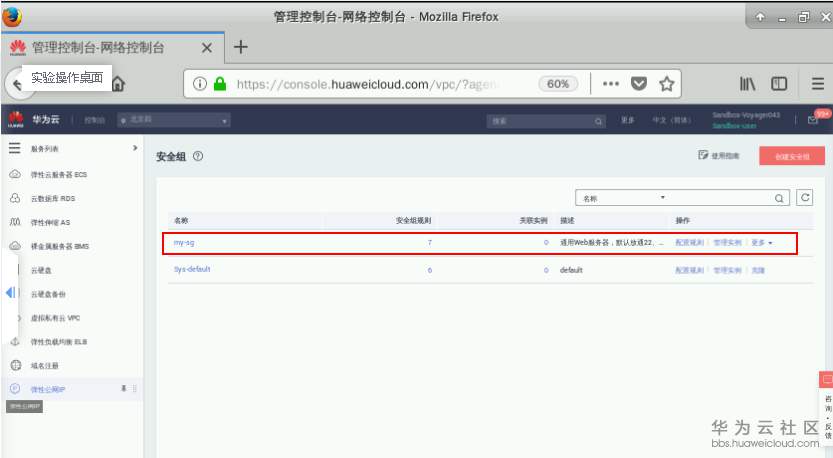Click rule count 6 for Sys-default
The height and width of the screenshot is (458, 833).
[x=430, y=270]
